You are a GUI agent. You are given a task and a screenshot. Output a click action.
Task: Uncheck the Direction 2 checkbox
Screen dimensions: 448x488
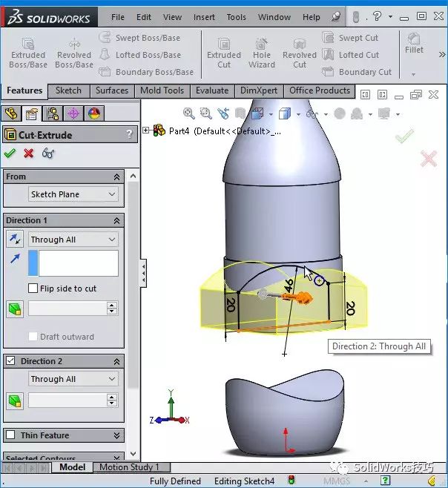tap(10, 360)
